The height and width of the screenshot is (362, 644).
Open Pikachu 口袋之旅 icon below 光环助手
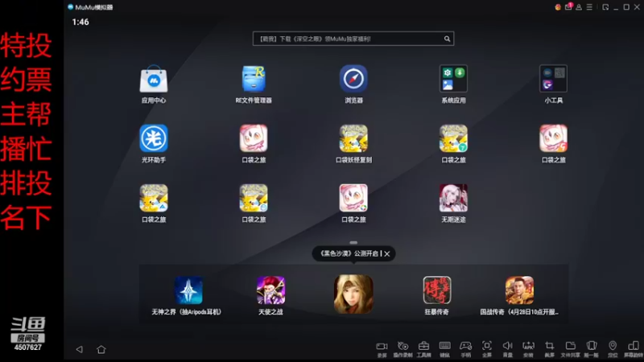point(154,198)
